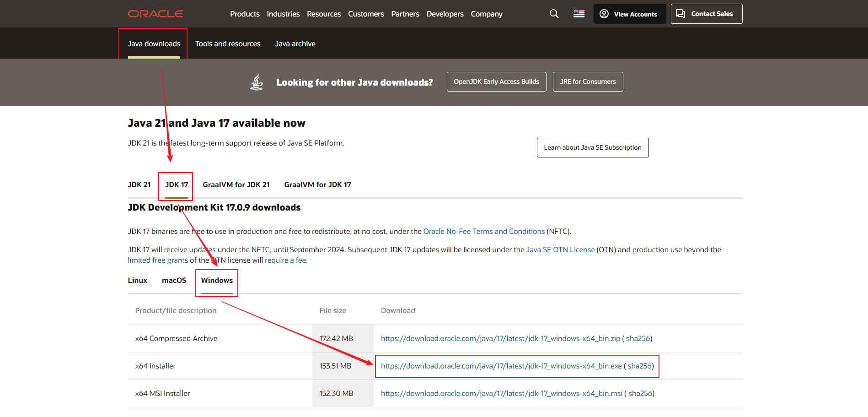Screen dimensions: 868x417
Task: Open the Developers menu
Action: click(445, 14)
